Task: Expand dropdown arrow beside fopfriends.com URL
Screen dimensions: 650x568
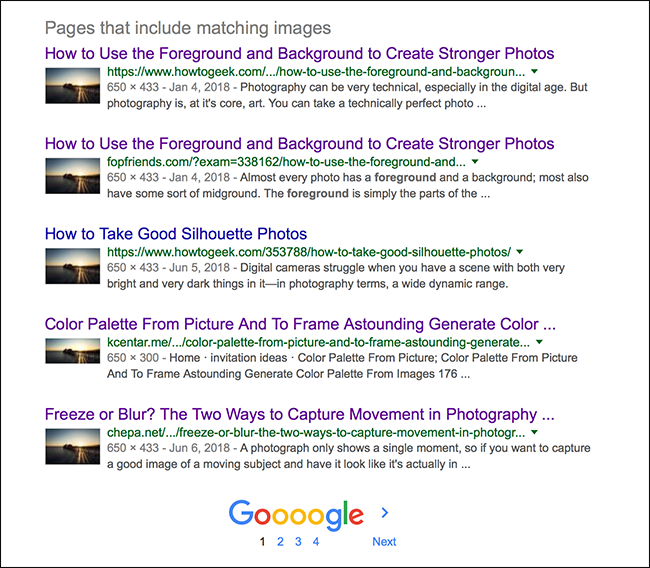Action: click(475, 162)
